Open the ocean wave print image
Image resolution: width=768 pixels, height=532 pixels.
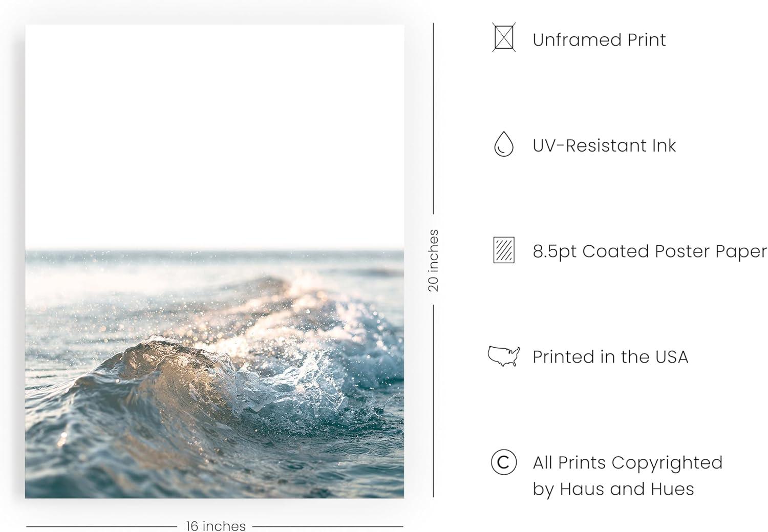(215, 261)
